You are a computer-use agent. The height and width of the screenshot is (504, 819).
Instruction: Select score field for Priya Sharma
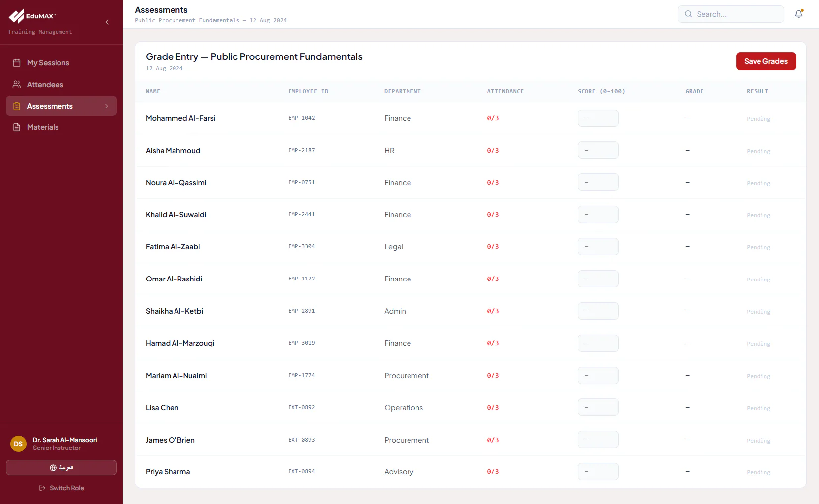point(598,472)
